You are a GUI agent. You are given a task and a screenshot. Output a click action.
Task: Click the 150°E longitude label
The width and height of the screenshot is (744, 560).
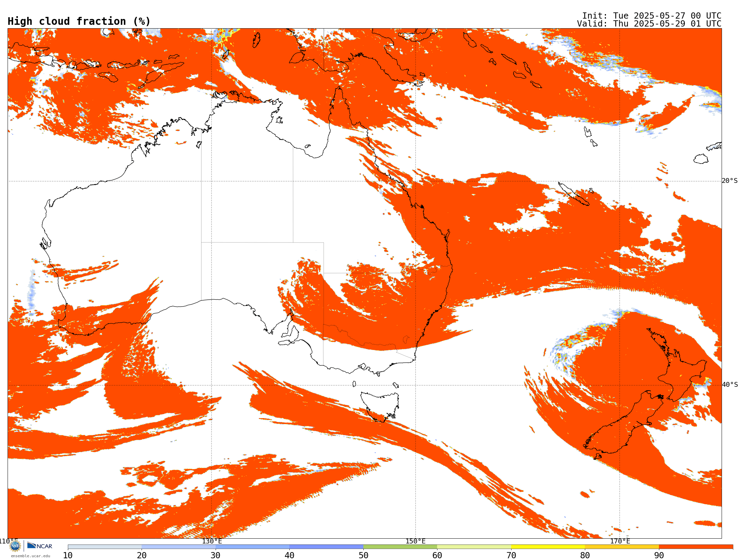[415, 541]
